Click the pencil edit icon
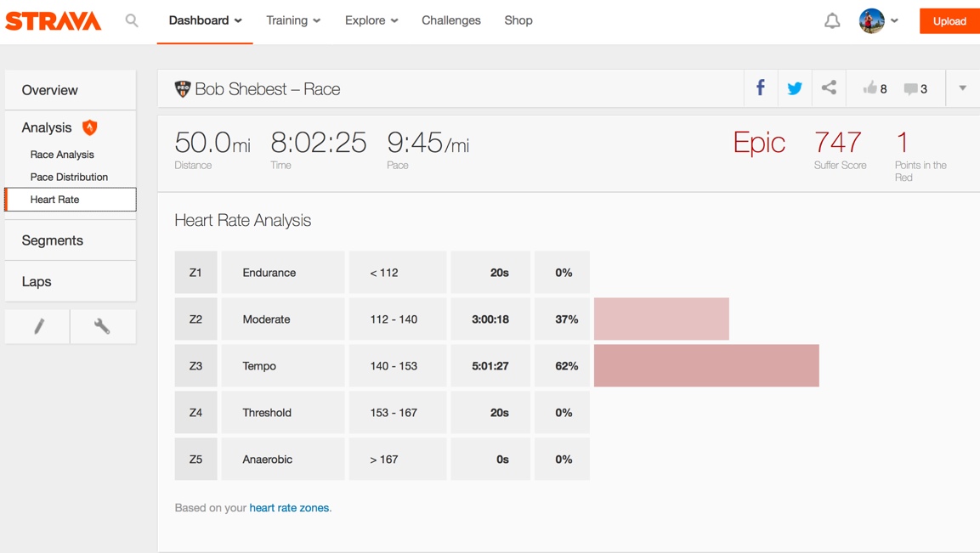980x553 pixels. click(38, 326)
